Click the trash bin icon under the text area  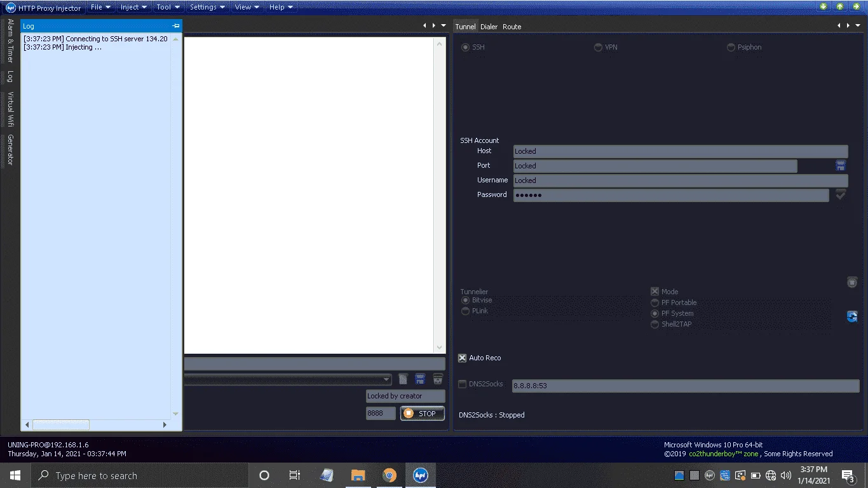[438, 379]
